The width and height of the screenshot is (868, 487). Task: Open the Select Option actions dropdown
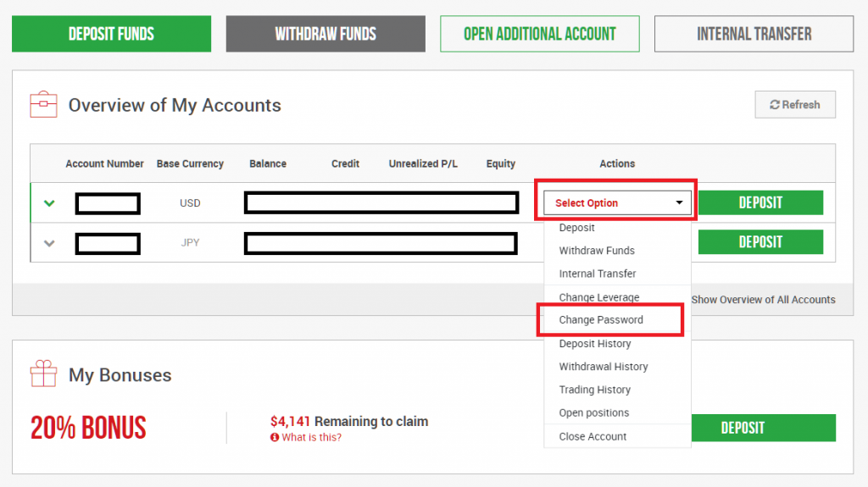(x=617, y=202)
